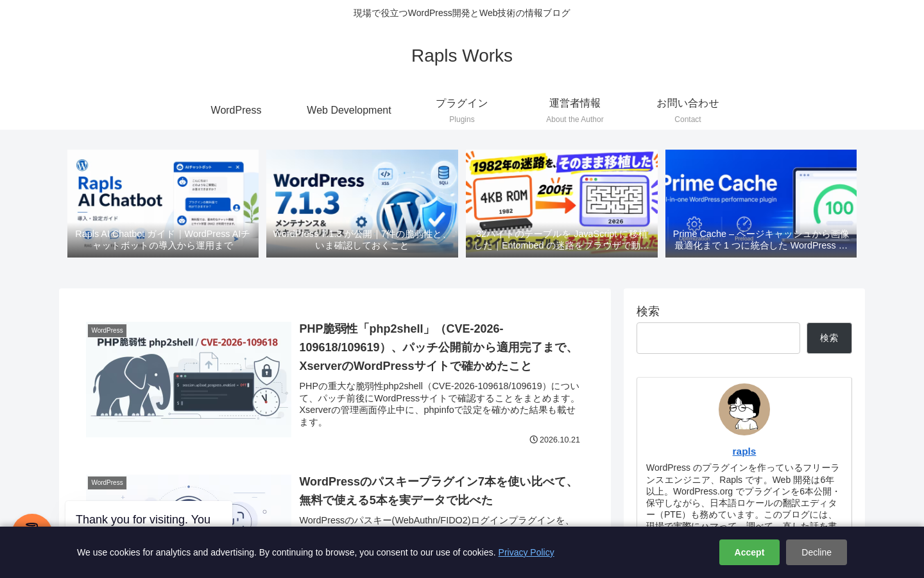The height and width of the screenshot is (578, 924).
Task: Open the WordPress 7.1.3 release card
Action: coord(362,204)
